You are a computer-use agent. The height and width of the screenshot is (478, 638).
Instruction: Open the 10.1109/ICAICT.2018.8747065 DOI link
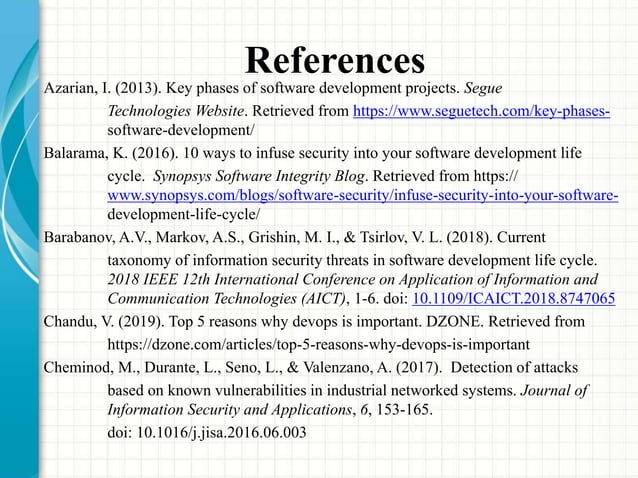tap(513, 299)
